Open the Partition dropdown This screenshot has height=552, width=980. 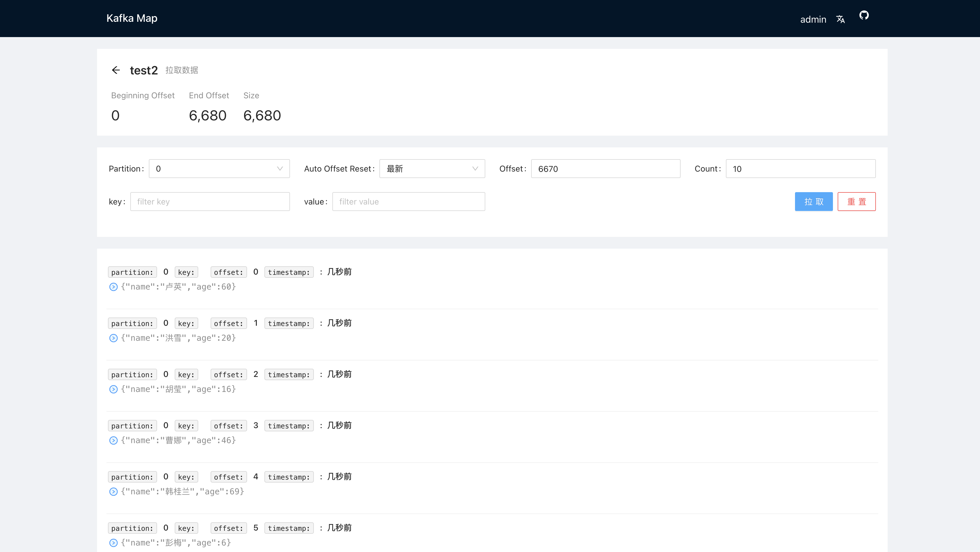[x=219, y=169]
